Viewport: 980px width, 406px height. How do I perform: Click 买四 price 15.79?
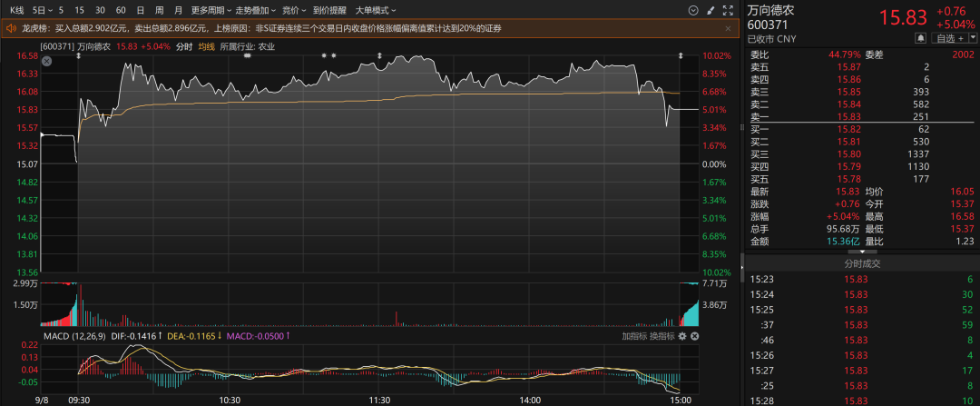point(848,166)
